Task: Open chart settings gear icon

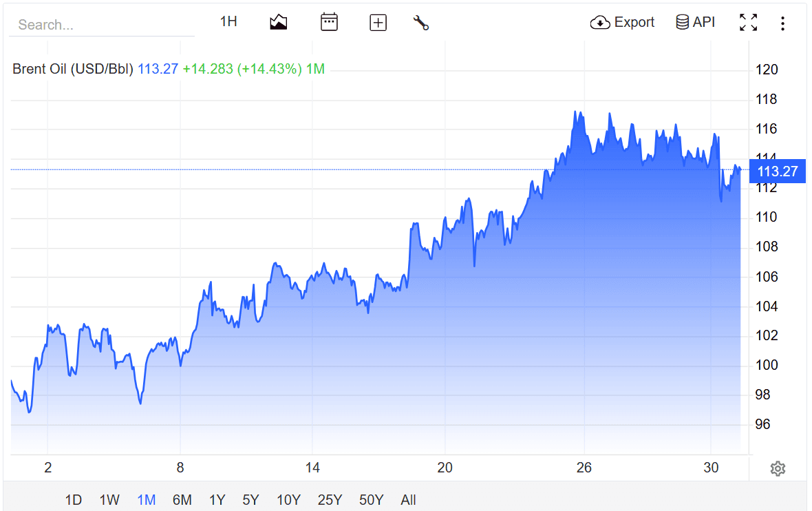Action: click(778, 468)
